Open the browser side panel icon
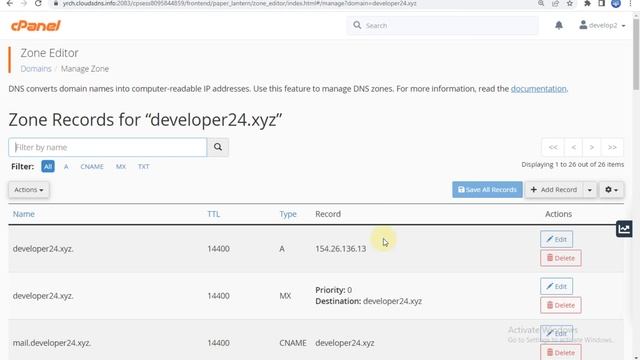The width and height of the screenshot is (640, 360). pyautogui.click(x=601, y=3)
